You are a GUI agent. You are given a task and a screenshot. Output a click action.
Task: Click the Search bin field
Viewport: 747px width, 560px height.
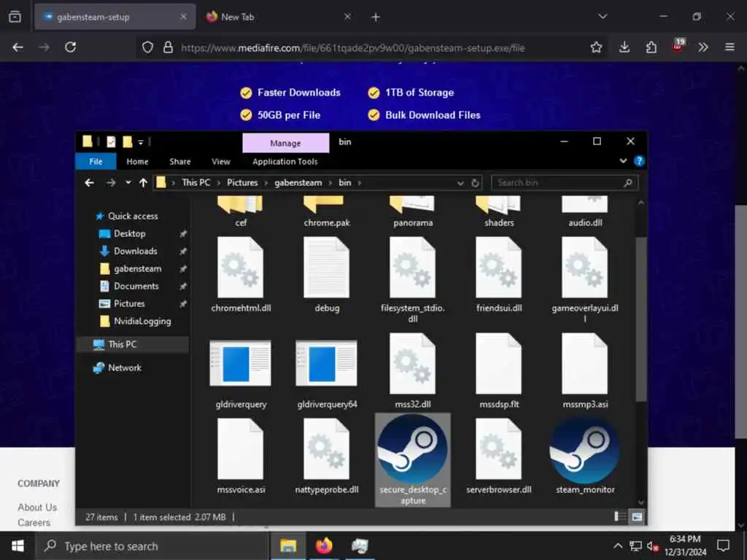tap(565, 183)
